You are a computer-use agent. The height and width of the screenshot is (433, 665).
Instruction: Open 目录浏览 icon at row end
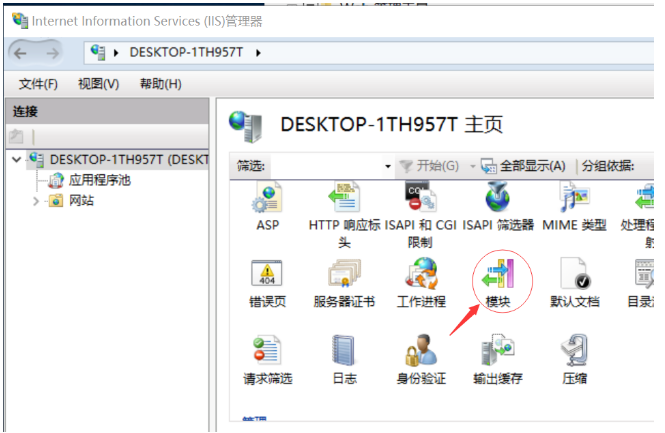[x=645, y=274]
